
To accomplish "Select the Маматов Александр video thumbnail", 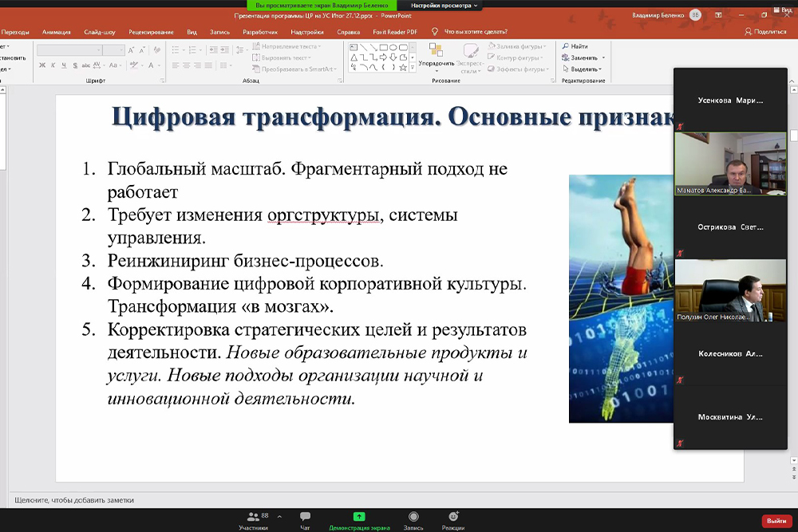I will pos(730,164).
